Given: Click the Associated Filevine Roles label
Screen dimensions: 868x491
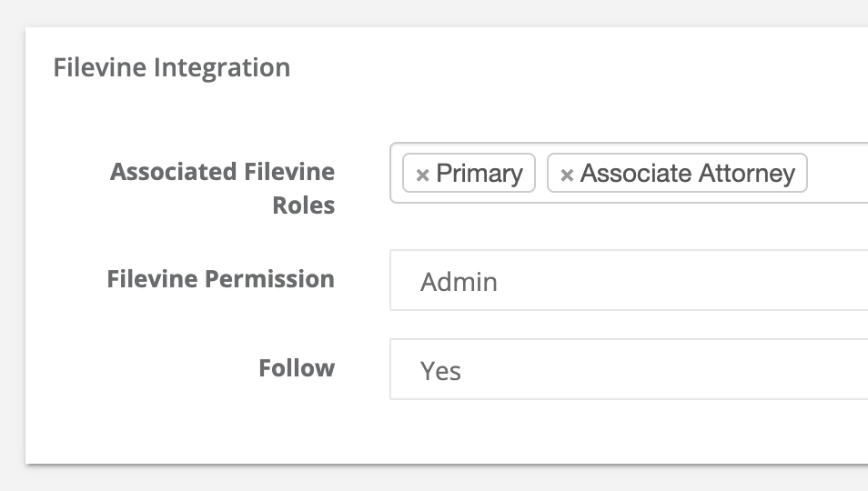Looking at the screenshot, I should pos(223,188).
